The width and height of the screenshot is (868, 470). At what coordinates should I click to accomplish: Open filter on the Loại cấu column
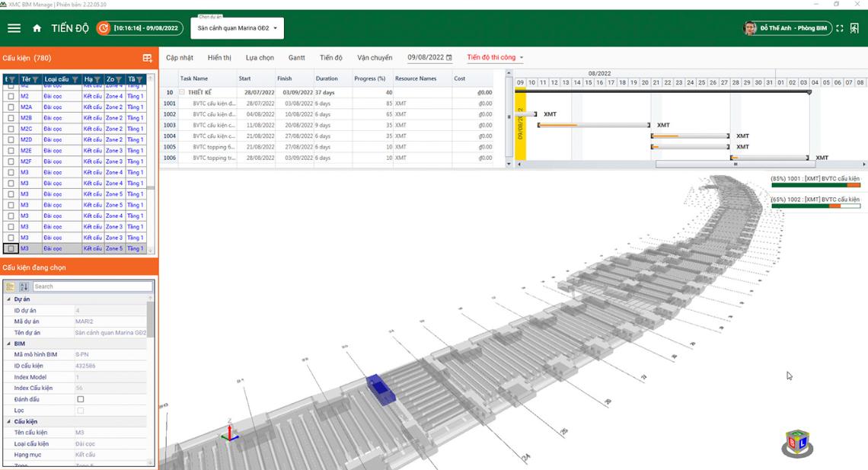(75, 79)
